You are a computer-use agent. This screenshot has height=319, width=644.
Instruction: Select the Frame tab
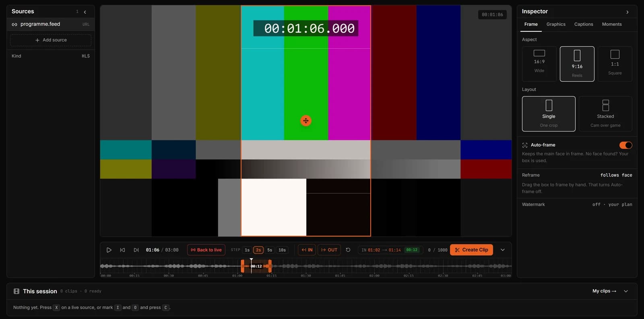(531, 24)
